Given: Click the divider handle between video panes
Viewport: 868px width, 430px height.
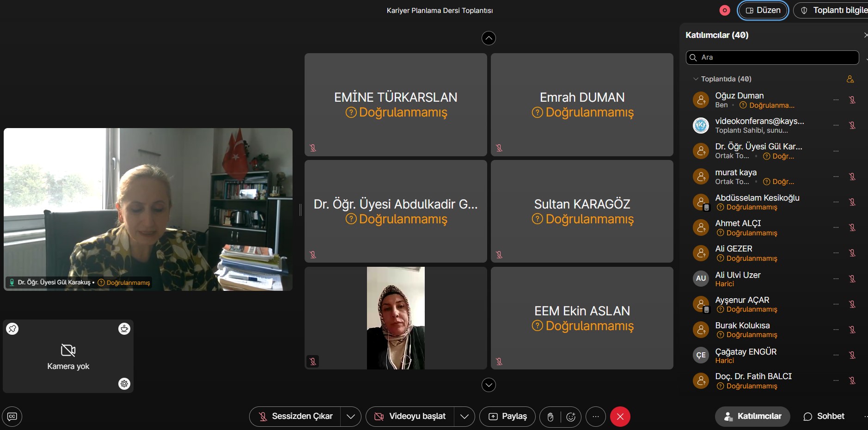Looking at the screenshot, I should point(300,210).
